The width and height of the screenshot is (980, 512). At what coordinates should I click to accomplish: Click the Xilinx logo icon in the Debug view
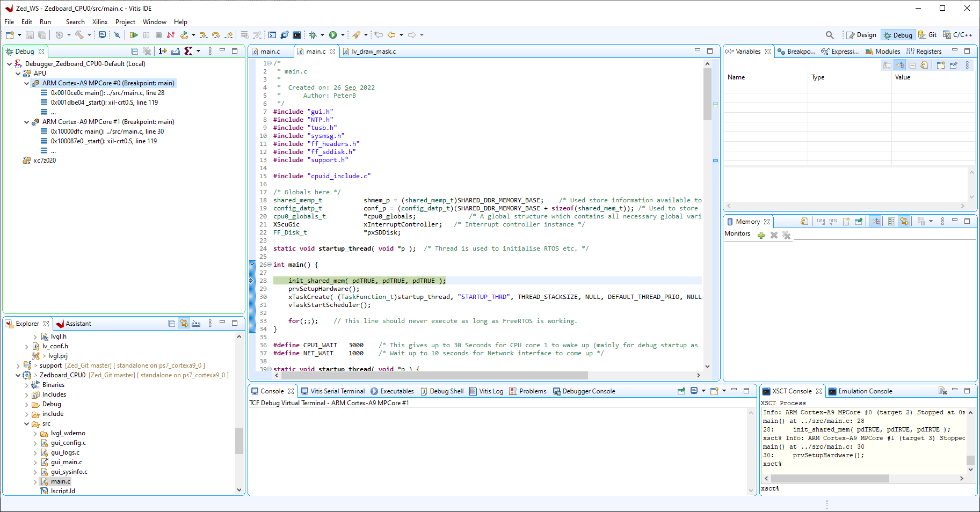coord(188,51)
